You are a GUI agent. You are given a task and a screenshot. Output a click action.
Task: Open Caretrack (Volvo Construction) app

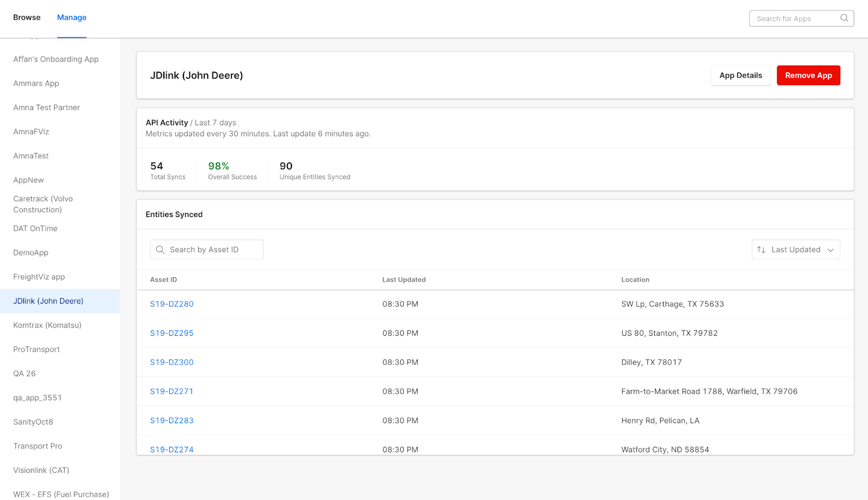point(43,204)
